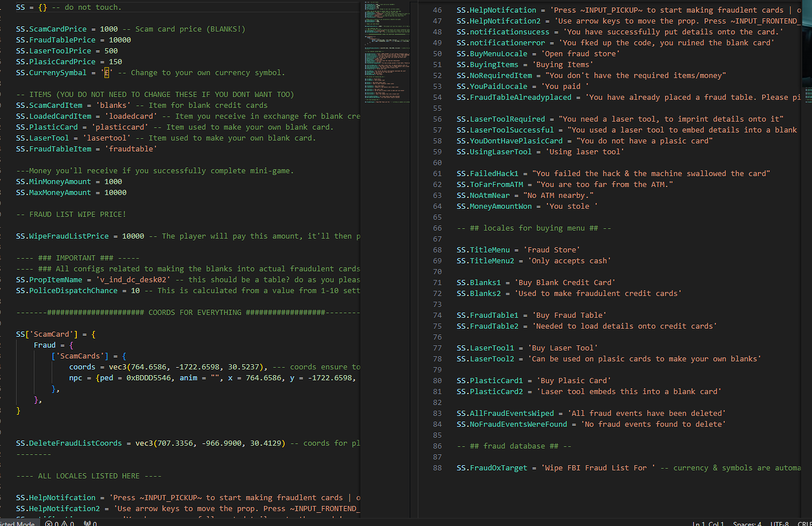Viewport: 812px width, 526px height.
Task: Open the 'Spaces: 4' indentation selector
Action: pyautogui.click(x=747, y=524)
